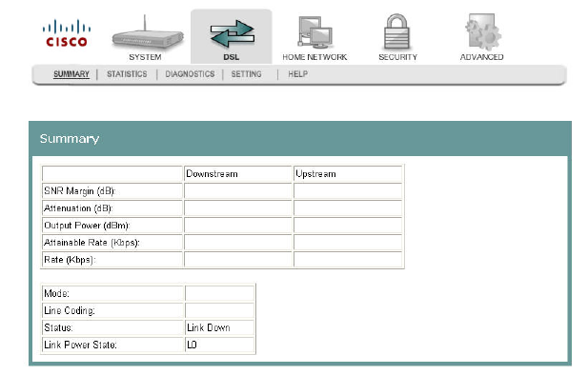Viewport: 588px width, 375px height.
Task: Click the SECURITY label text
Action: pyautogui.click(x=397, y=57)
